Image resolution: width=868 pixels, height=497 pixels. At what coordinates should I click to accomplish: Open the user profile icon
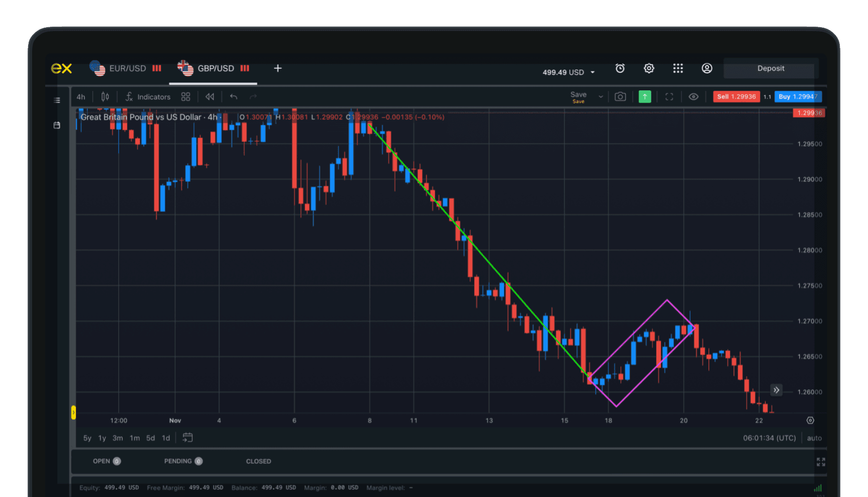point(707,69)
